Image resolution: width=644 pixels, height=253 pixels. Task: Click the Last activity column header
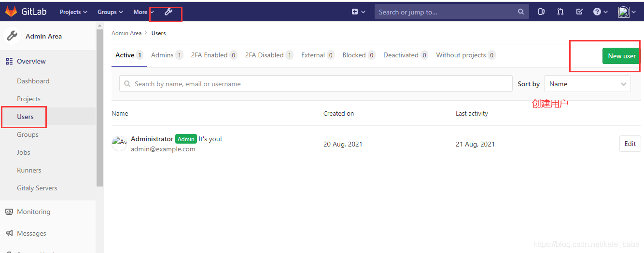coord(472,113)
